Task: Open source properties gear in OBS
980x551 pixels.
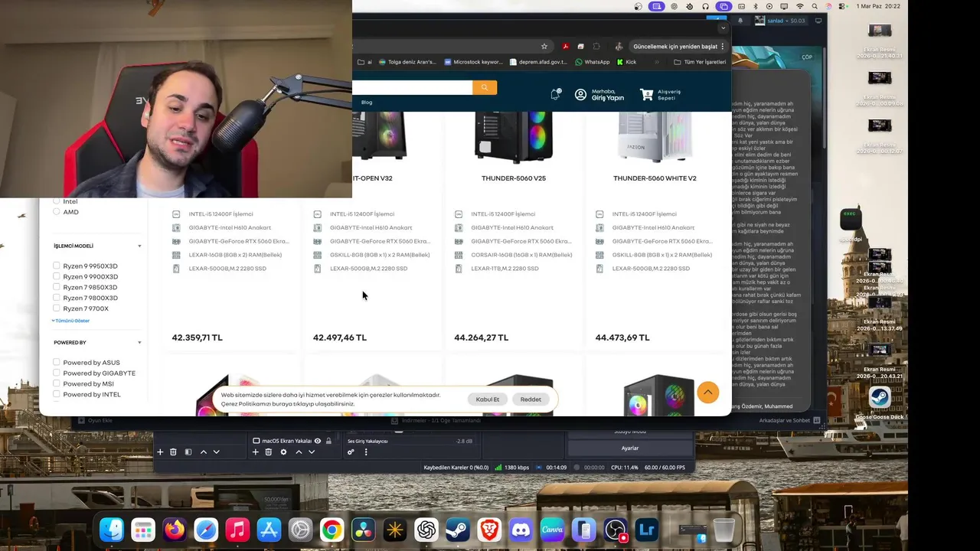Action: 283,452
